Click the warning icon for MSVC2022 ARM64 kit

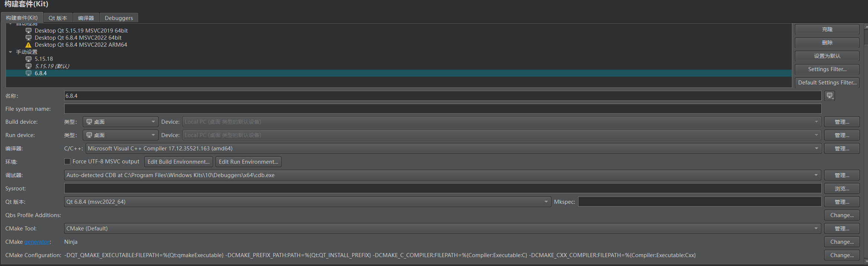click(28, 45)
